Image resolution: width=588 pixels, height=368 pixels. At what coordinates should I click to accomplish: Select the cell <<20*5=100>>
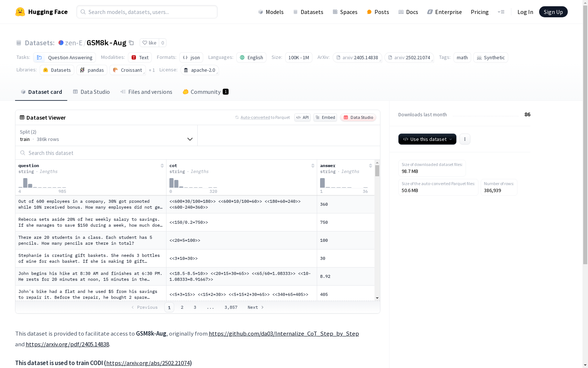tap(241, 240)
